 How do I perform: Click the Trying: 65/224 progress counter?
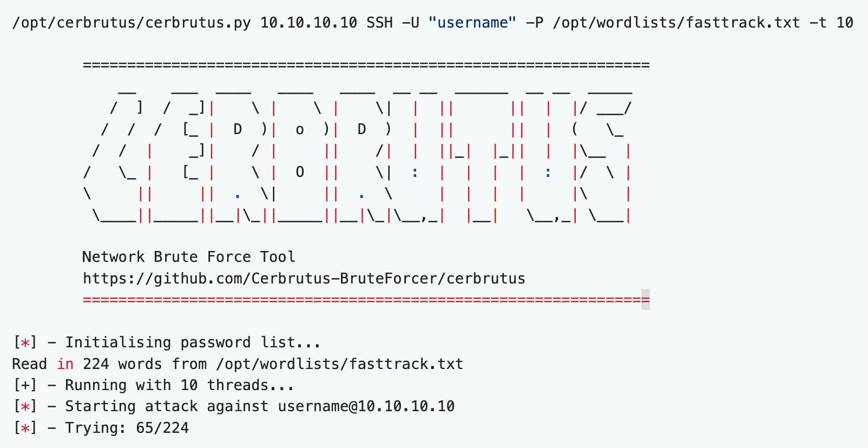point(127,428)
